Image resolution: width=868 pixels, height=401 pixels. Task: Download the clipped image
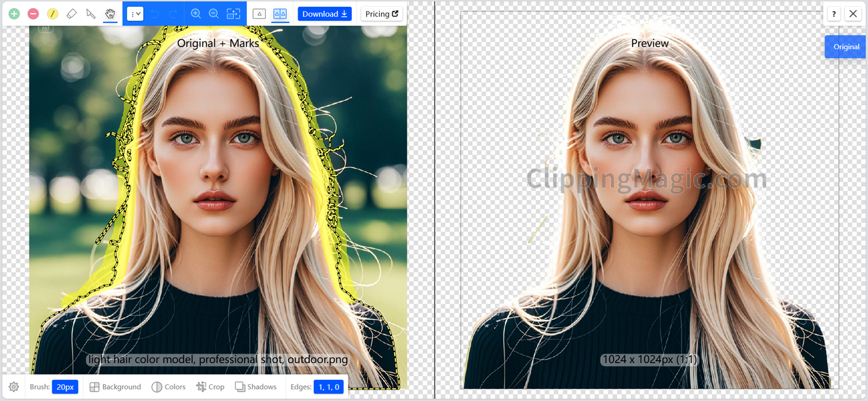(325, 14)
